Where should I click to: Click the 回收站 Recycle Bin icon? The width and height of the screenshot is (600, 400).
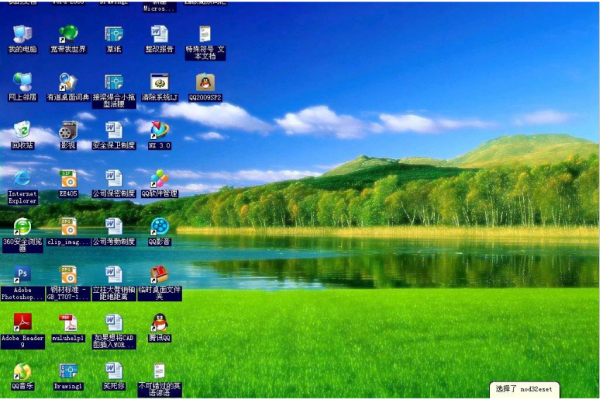click(22, 131)
